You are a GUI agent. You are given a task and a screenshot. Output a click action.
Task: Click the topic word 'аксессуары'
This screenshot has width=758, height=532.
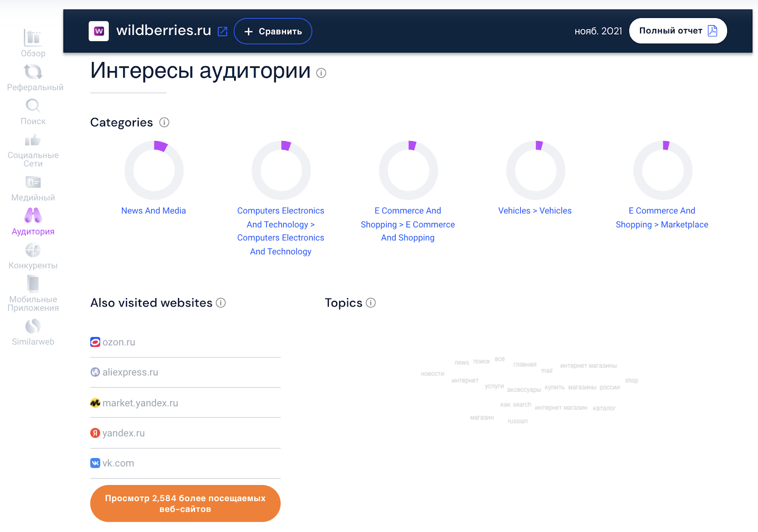click(524, 390)
